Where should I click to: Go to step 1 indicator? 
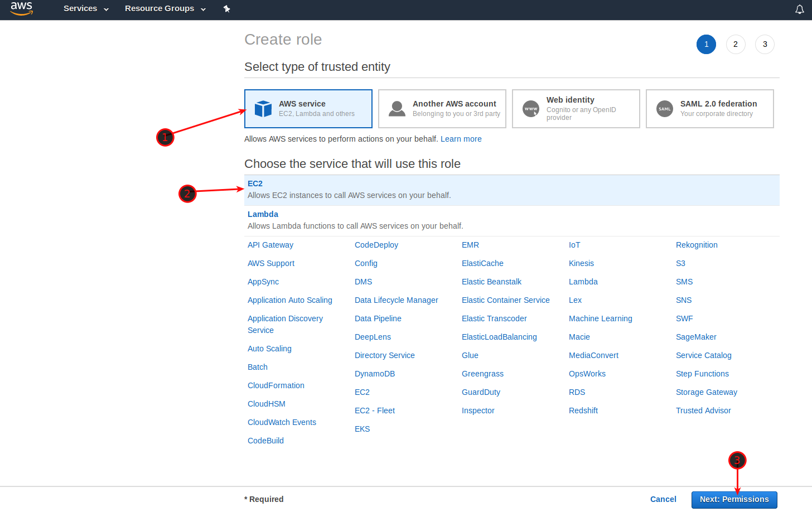point(706,44)
